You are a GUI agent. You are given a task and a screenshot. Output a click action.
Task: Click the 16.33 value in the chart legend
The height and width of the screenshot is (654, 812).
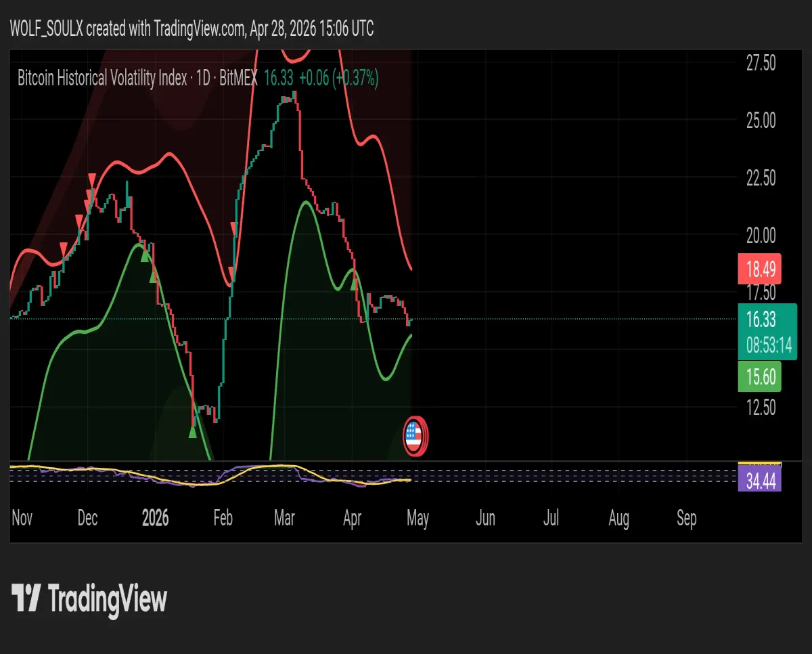click(x=278, y=79)
